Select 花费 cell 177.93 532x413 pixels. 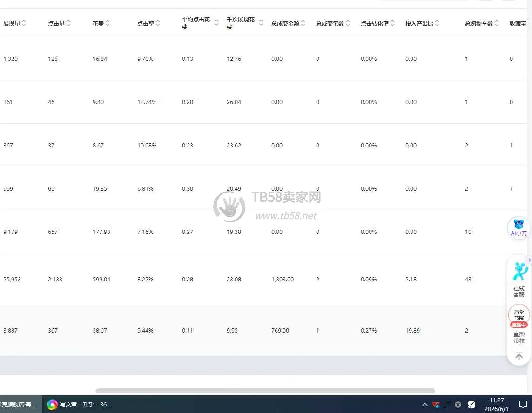pos(101,232)
